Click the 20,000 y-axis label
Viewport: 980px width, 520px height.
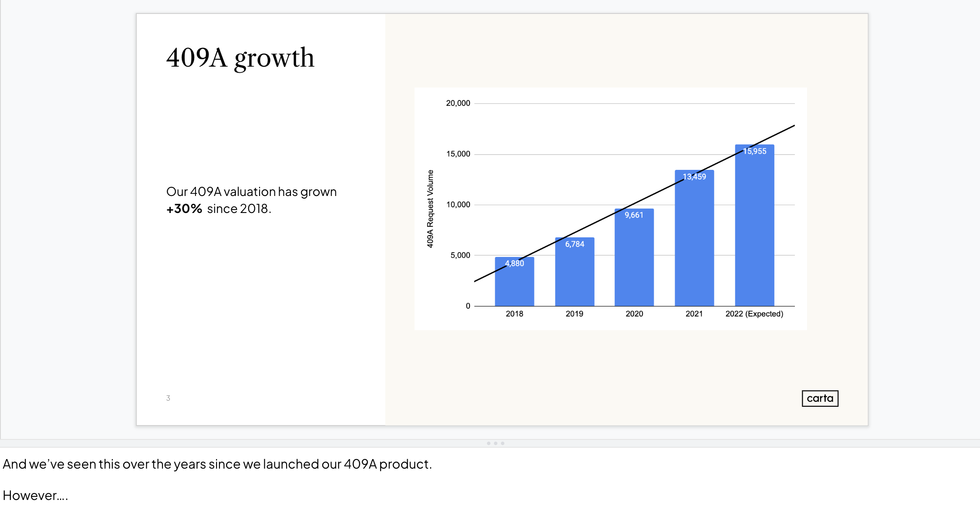(x=458, y=103)
